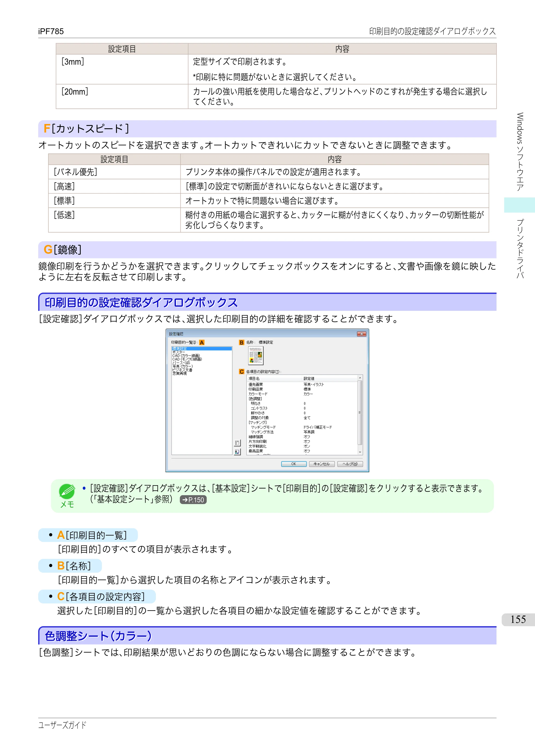The width and height of the screenshot is (535, 756).
Task: Click the マッチング方法 row
Action: [302, 432]
